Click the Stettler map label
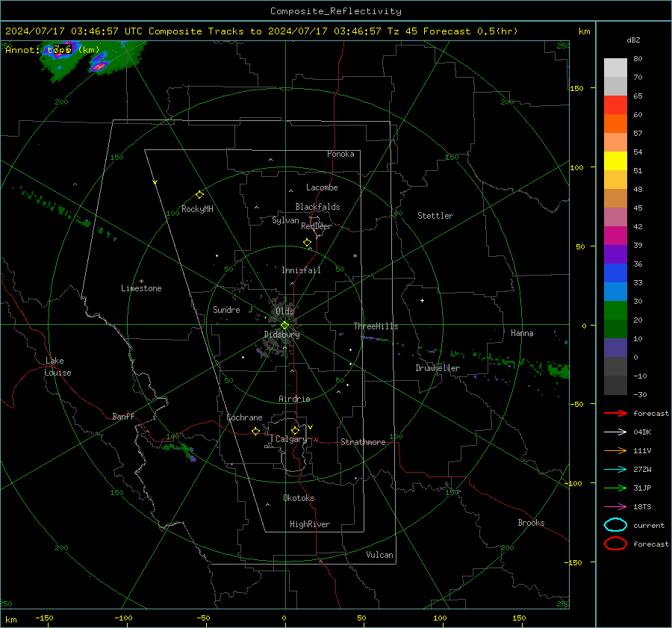 click(435, 216)
